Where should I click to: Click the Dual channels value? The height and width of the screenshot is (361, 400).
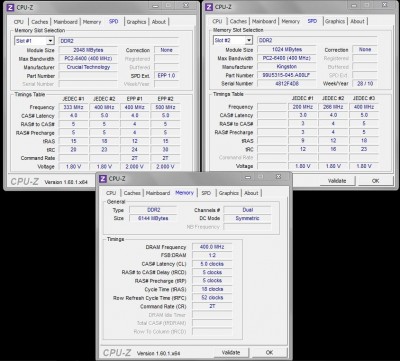click(247, 210)
